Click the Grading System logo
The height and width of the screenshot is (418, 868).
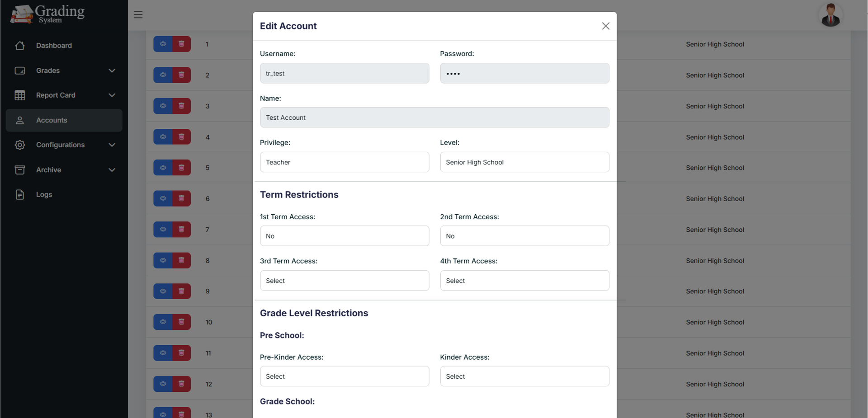(47, 14)
